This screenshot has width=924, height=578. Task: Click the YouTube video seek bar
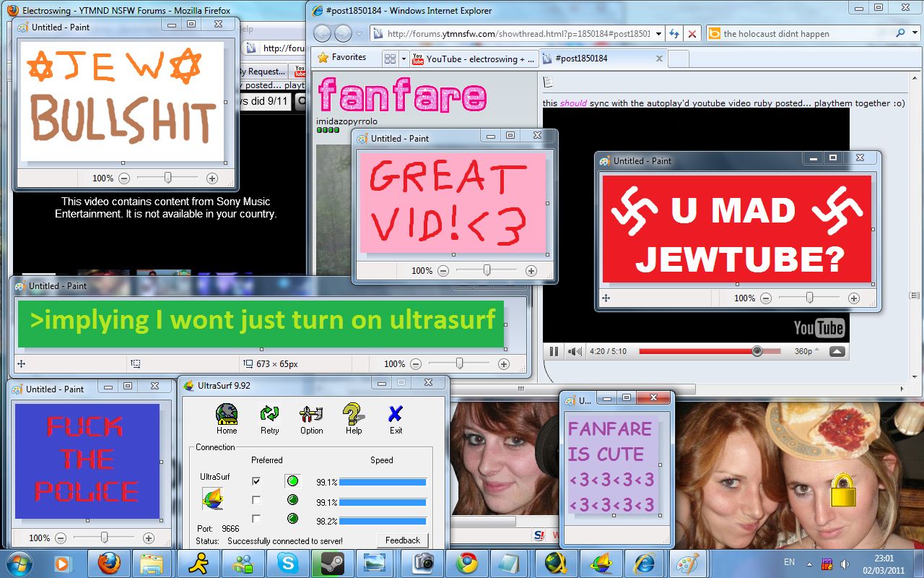pyautogui.click(x=710, y=351)
